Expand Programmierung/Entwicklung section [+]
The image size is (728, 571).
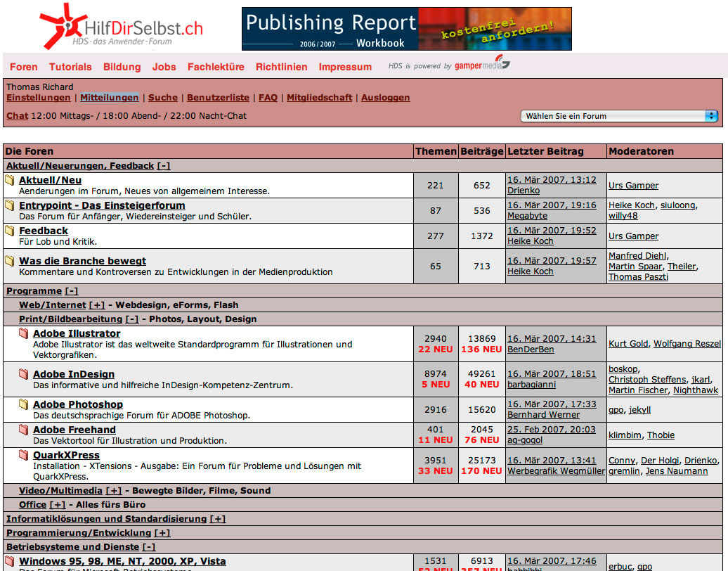(162, 533)
